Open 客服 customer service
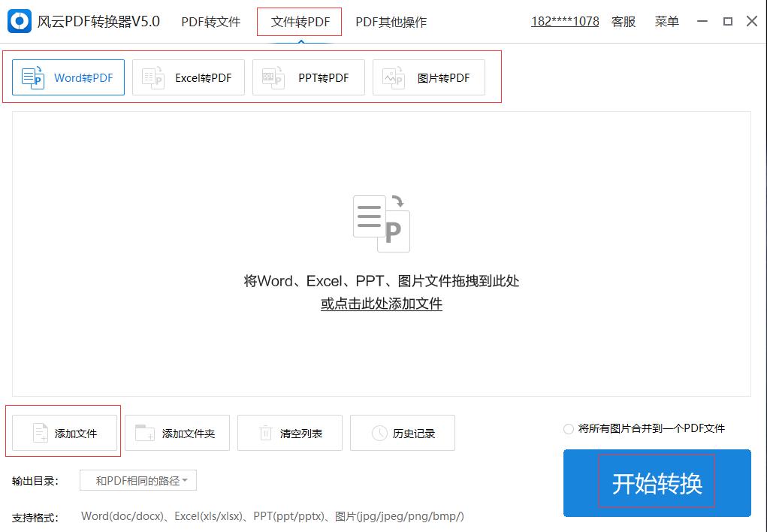This screenshot has height=532, width=767. pos(623,21)
